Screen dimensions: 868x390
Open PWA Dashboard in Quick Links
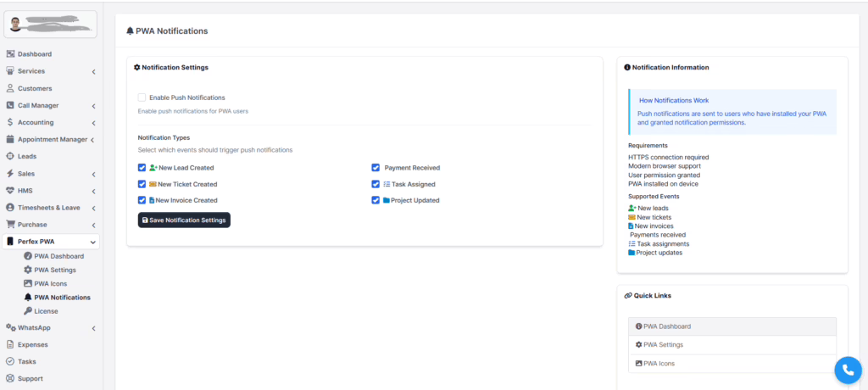(x=732, y=326)
